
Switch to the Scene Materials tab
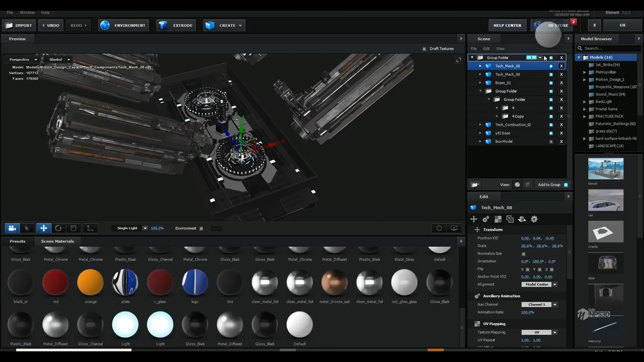click(57, 241)
